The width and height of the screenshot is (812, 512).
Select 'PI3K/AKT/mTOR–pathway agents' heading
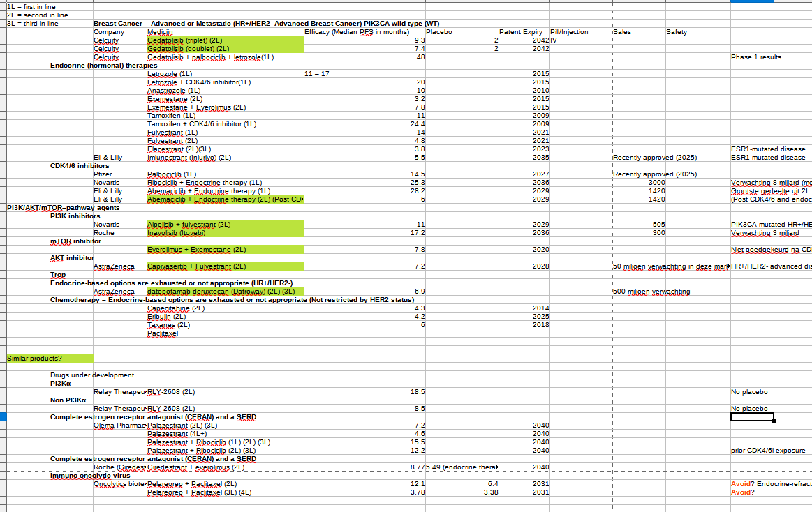click(x=63, y=208)
